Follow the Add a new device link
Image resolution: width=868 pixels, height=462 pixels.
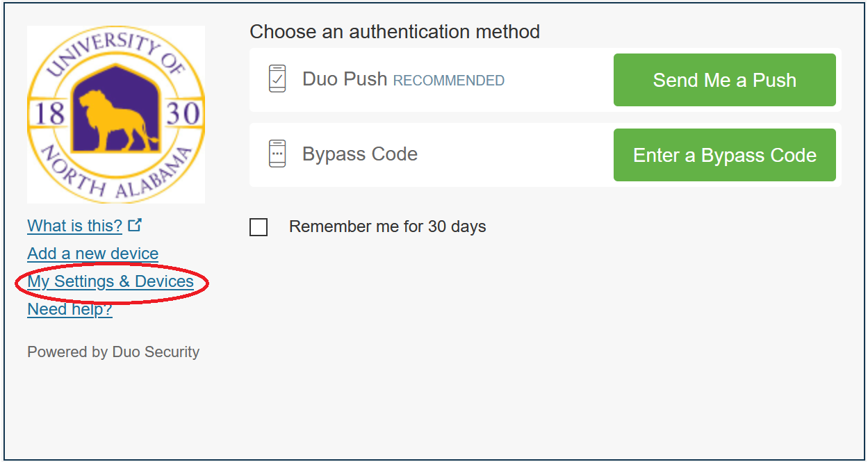(x=92, y=254)
